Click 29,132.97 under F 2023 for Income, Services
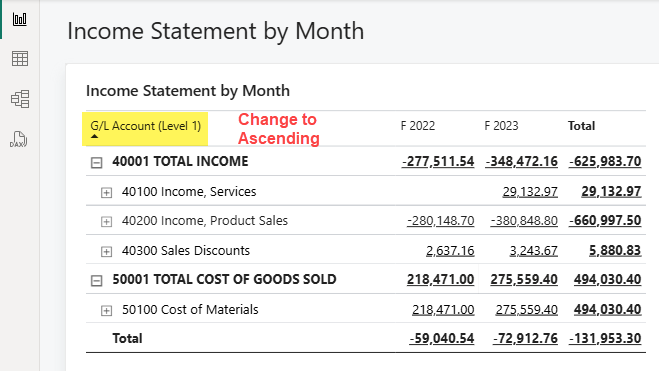The width and height of the screenshot is (659, 371). point(530,192)
